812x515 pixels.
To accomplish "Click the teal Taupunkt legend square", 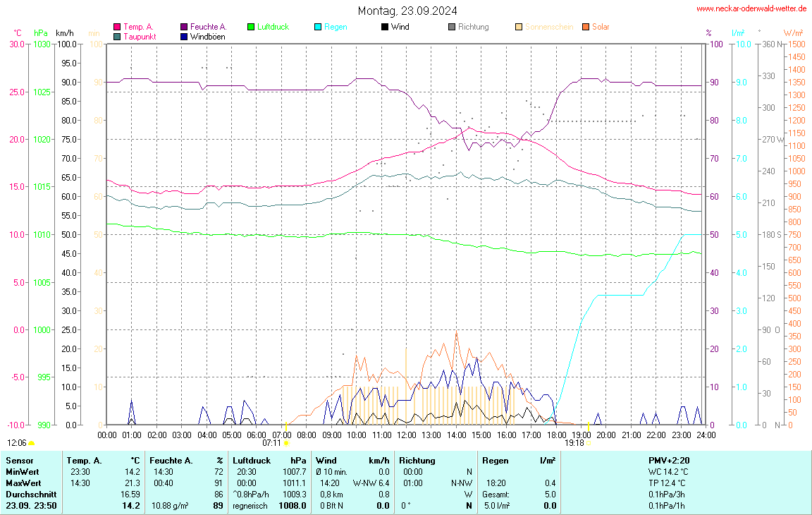I will 117,37.
